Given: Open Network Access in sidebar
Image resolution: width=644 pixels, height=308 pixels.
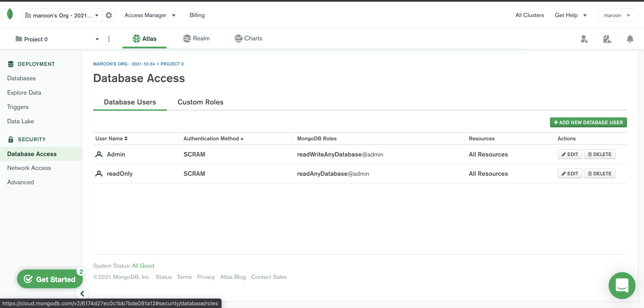Looking at the screenshot, I should 29,168.
